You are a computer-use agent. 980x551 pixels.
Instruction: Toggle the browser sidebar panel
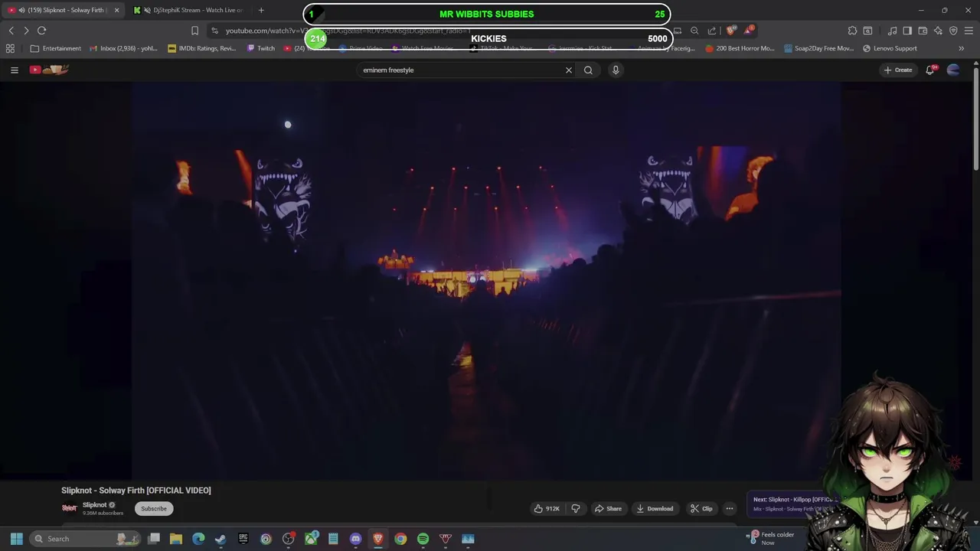(907, 31)
